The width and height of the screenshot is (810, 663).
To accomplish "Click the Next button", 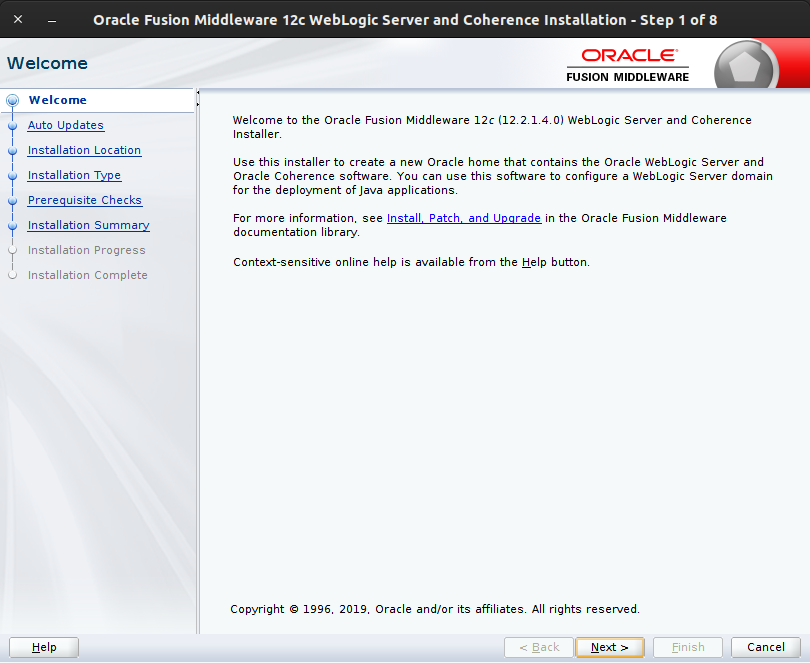I will (x=610, y=647).
